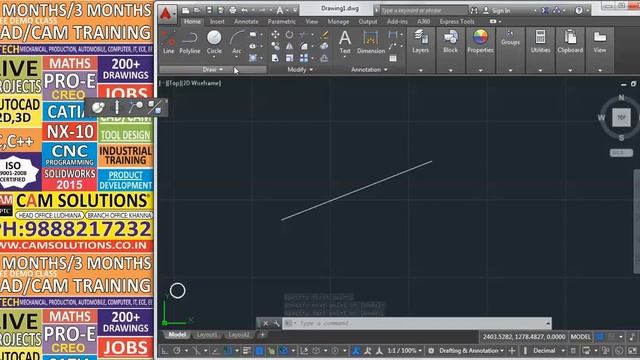
Task: Open the Block panel button
Action: click(450, 42)
